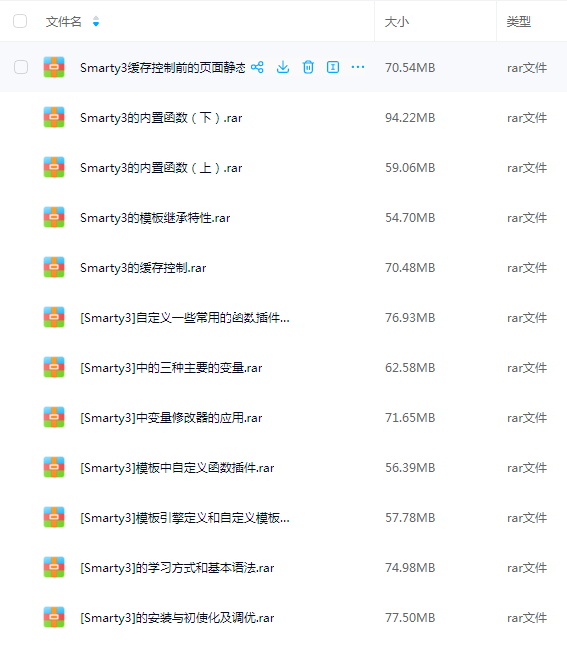Sort files using the 文件名 sort arrow

(96, 21)
